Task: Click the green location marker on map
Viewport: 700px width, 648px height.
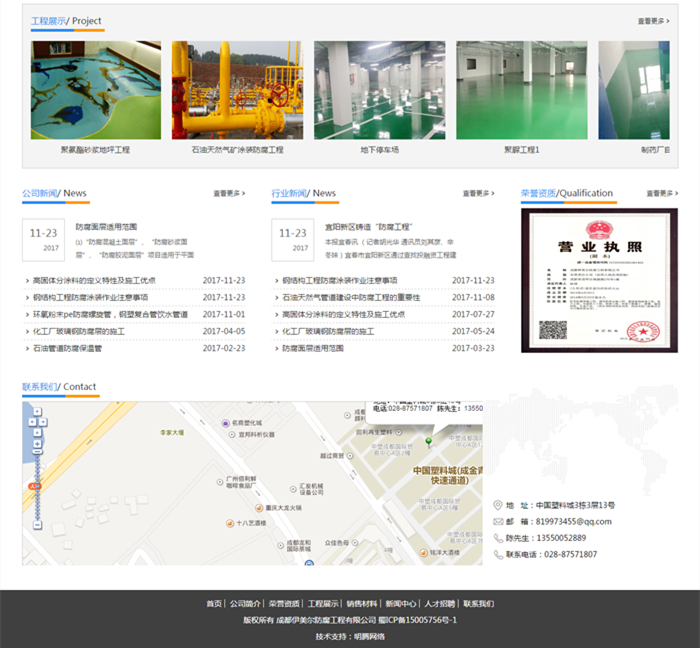Action: coord(428,441)
